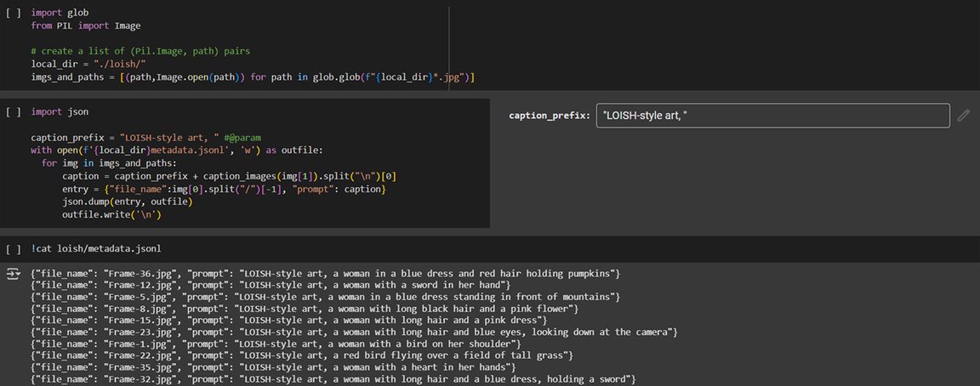Click the pencil edit icon beside caption_prefix
Viewport: 980px width, 386px height.
[x=963, y=116]
